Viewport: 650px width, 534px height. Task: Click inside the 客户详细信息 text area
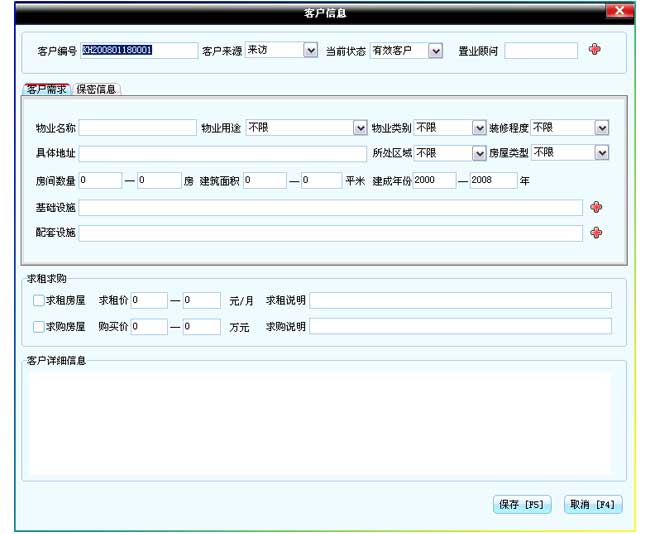pos(320,415)
